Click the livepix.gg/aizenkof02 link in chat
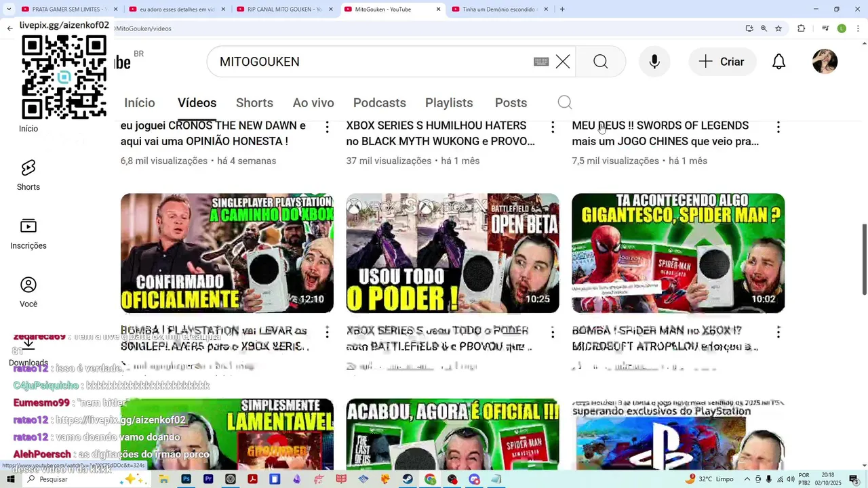This screenshot has width=868, height=488. click(x=120, y=420)
